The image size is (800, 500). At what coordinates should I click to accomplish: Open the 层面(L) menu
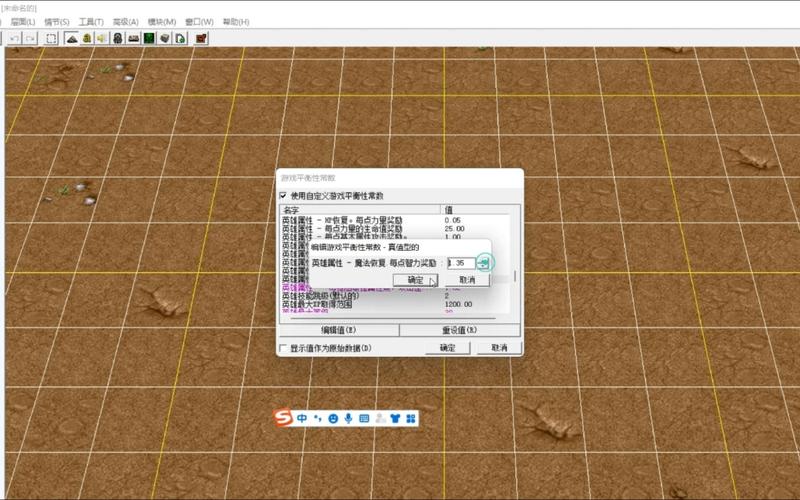coord(23,22)
